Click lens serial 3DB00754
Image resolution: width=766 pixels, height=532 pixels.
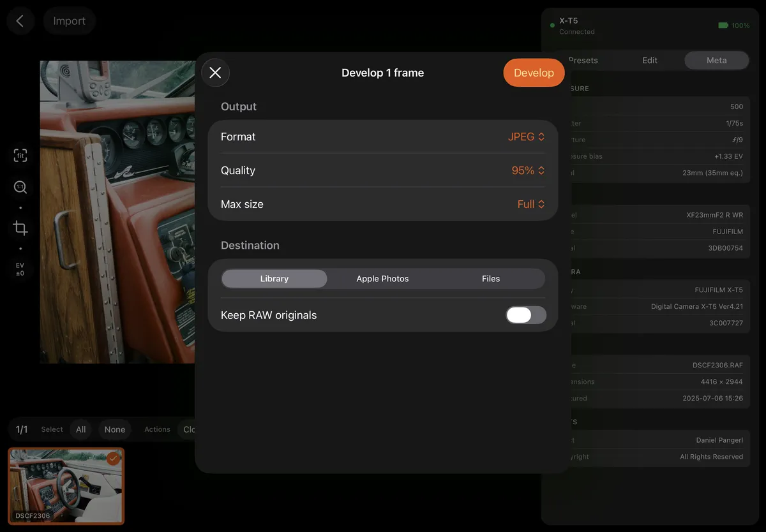[x=726, y=248]
